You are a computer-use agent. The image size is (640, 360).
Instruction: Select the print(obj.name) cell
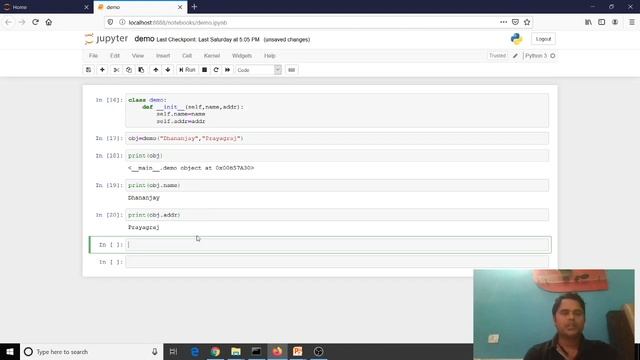[337, 185]
